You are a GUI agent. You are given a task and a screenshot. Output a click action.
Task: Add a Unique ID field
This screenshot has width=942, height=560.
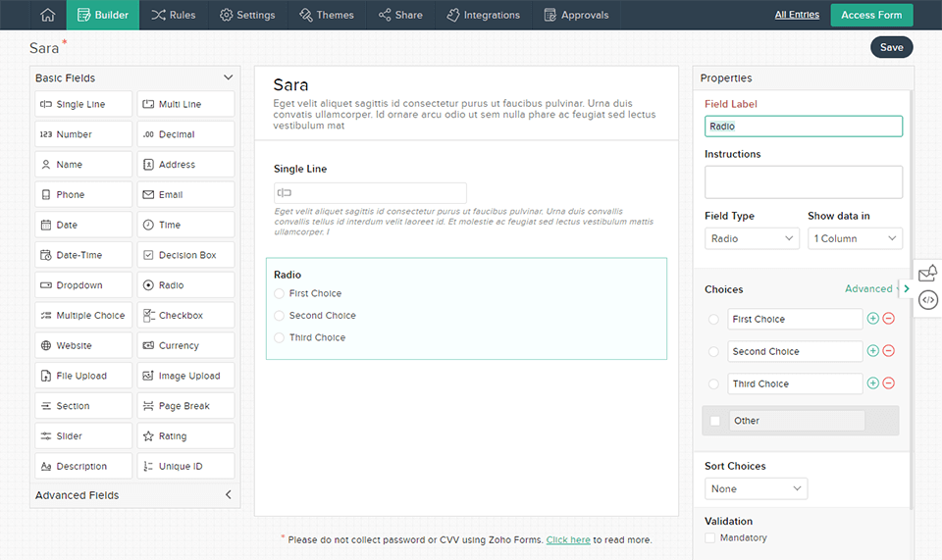click(x=185, y=466)
